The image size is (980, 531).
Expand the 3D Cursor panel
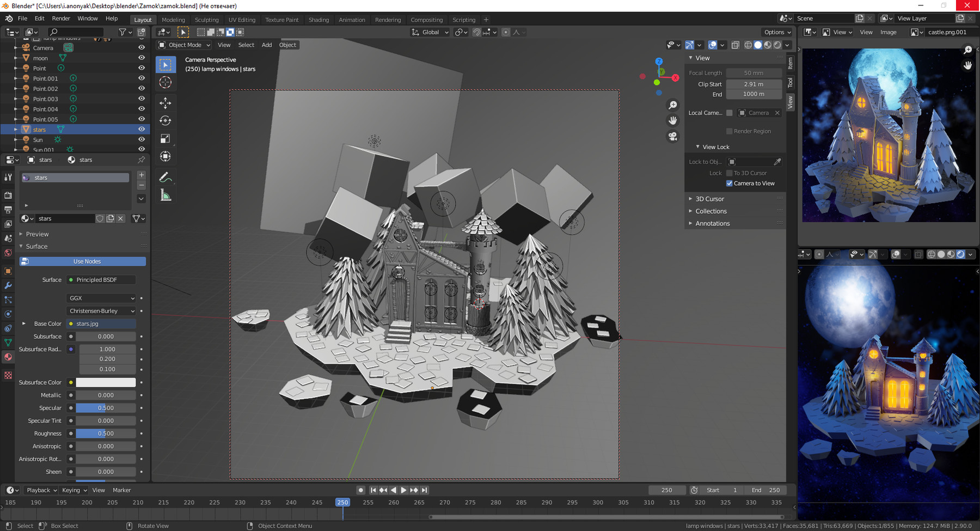click(710, 199)
